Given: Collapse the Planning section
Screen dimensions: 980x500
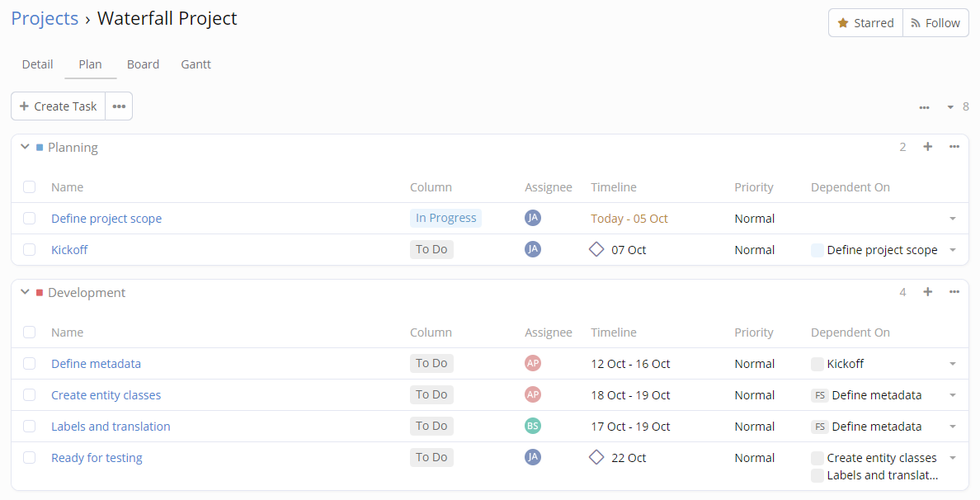Looking at the screenshot, I should click(25, 147).
